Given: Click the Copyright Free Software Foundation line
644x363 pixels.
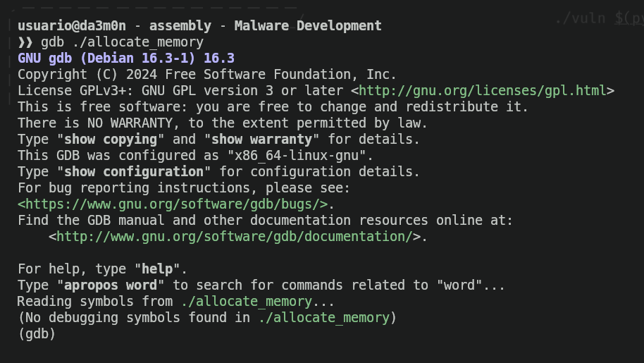Looking at the screenshot, I should 207,75.
